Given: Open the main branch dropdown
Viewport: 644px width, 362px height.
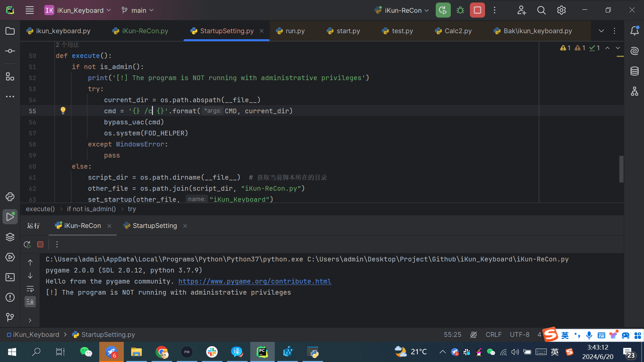Looking at the screenshot, I should click(x=138, y=10).
